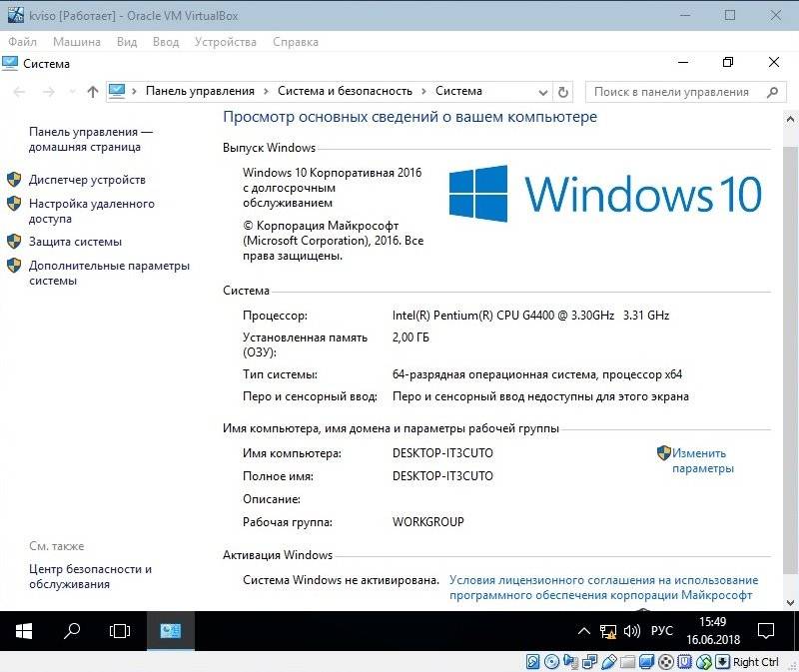Click the Control Panel search field

pyautogui.click(x=685, y=92)
